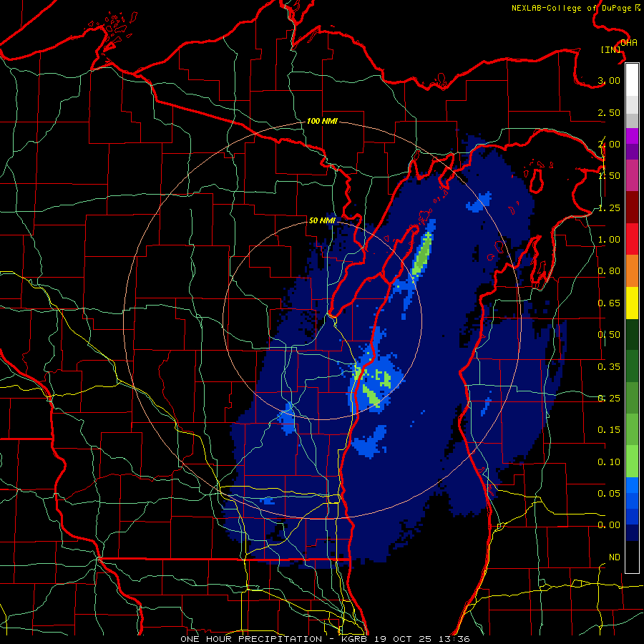Select the bright red legend swatch at 1.00
The height and width of the screenshot is (644, 644).
tap(632, 239)
